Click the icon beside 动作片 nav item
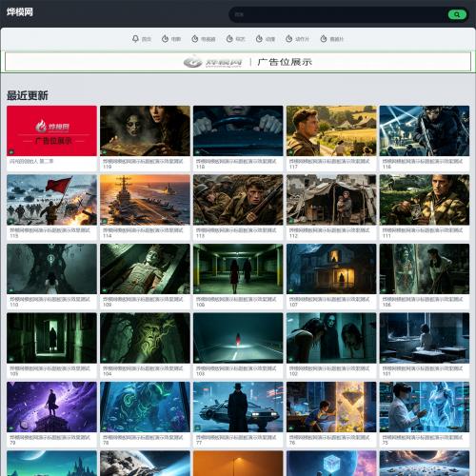This screenshot has height=476, width=476. click(x=289, y=39)
